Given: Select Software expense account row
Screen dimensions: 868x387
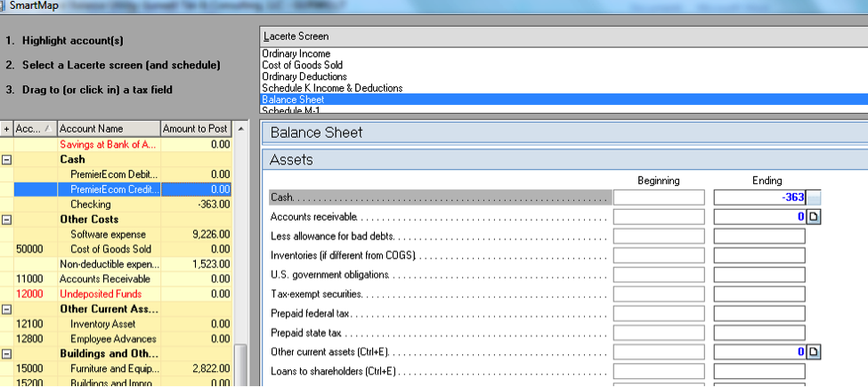Looking at the screenshot, I should 116,234.
